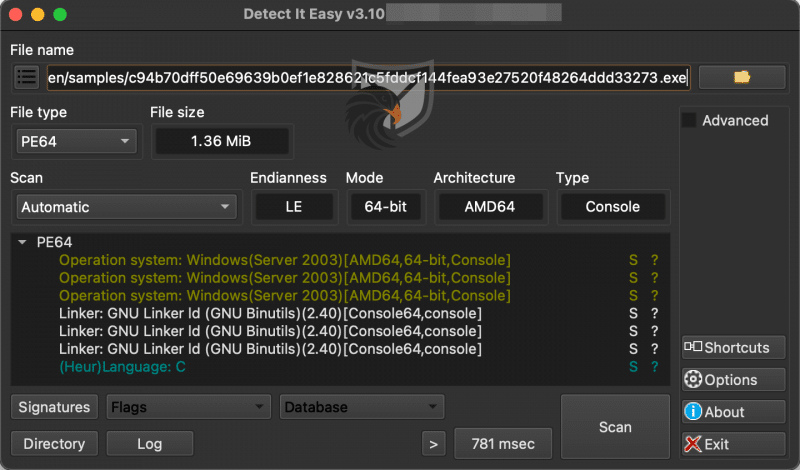The image size is (800, 470).
Task: Open the Flags dropdown
Action: pos(188,407)
